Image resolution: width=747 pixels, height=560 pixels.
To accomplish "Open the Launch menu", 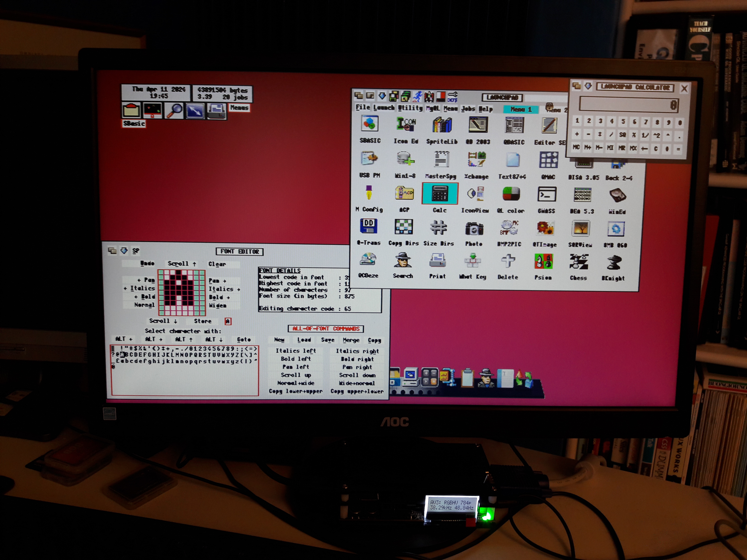I will point(384,108).
